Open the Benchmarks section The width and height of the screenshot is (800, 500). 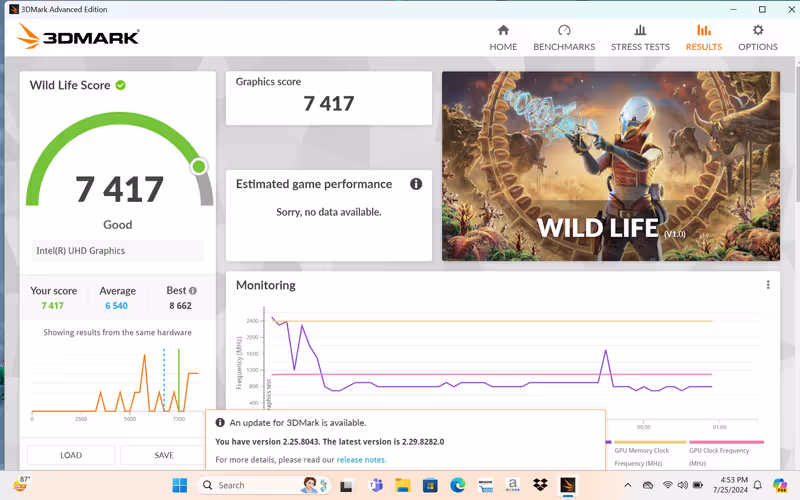[564, 38]
